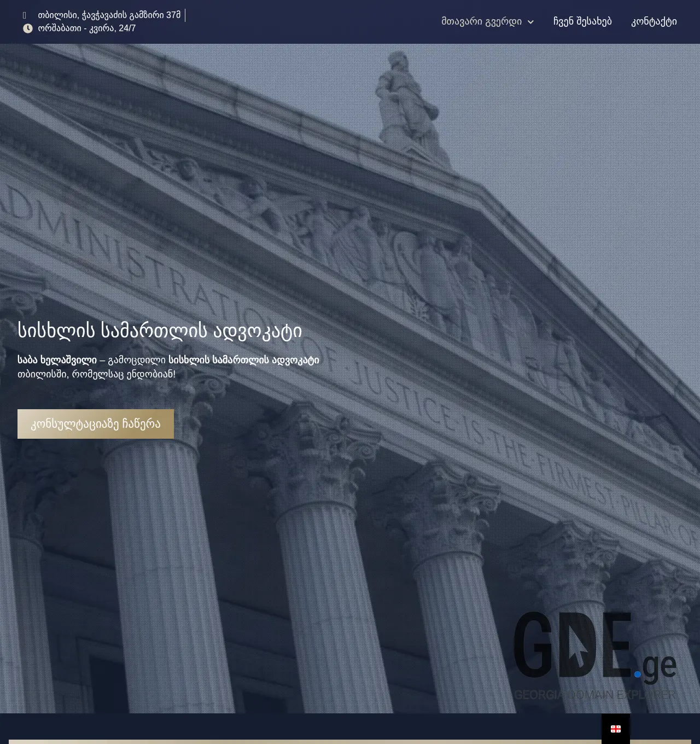
Task: Click the clock icon showing working hours
Action: click(27, 28)
